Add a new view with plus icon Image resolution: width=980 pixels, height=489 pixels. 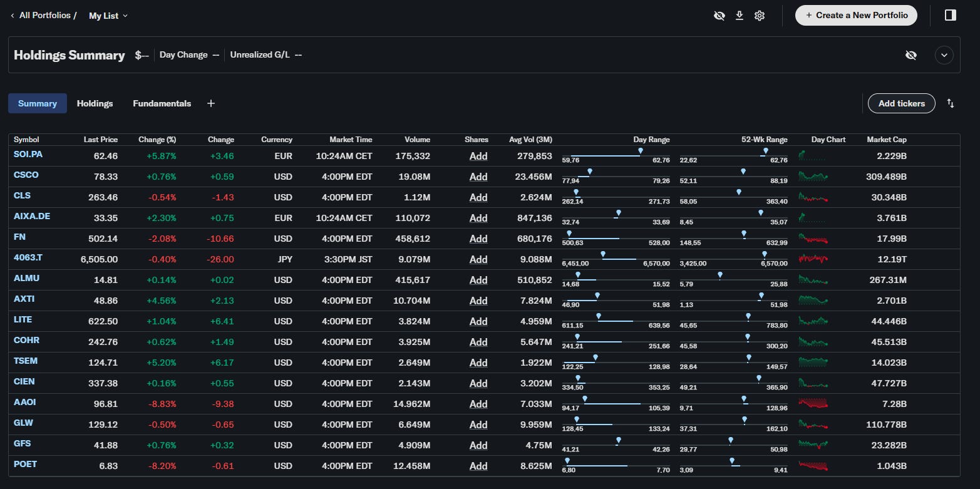[x=211, y=103]
